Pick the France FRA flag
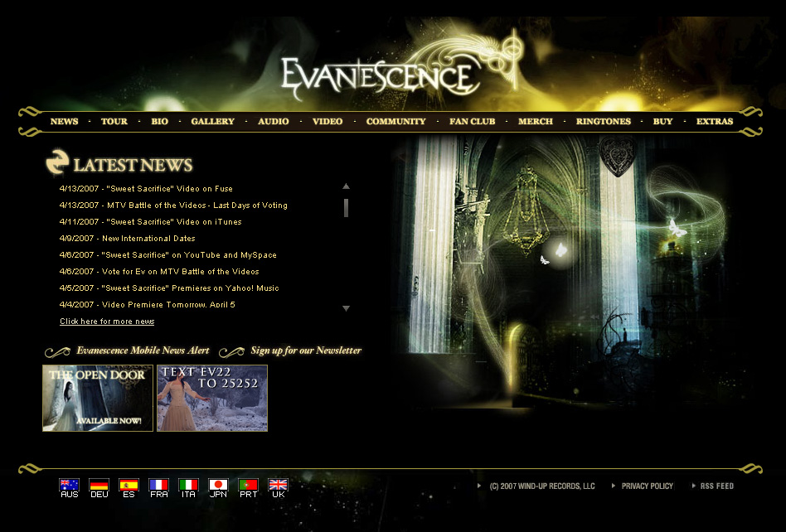The width and height of the screenshot is (786, 532). point(158,485)
